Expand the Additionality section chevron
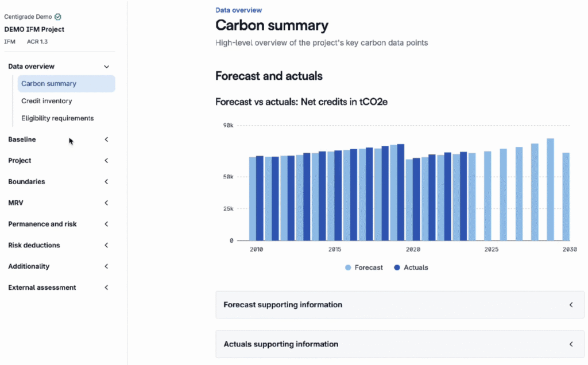The width and height of the screenshot is (588, 365). pos(106,267)
